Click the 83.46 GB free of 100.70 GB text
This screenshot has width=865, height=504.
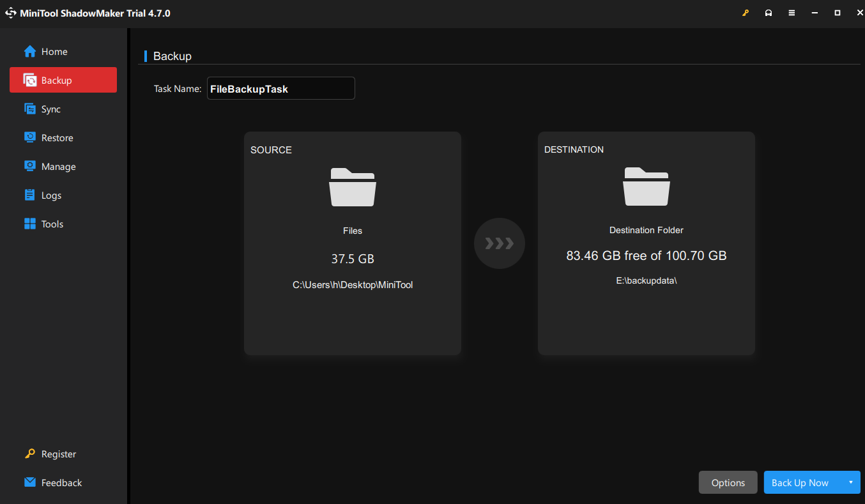click(x=647, y=256)
